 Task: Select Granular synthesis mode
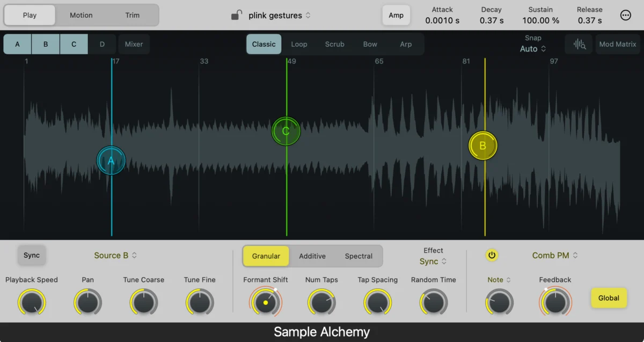(266, 256)
